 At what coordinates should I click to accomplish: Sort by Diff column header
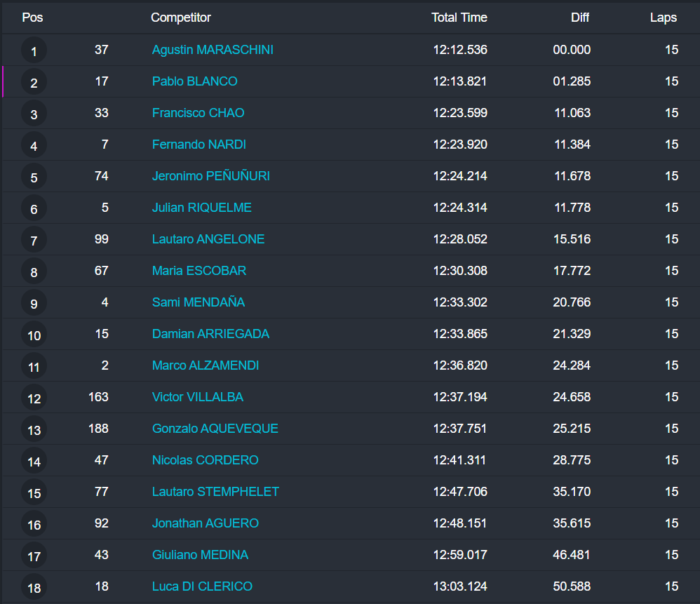tap(580, 18)
